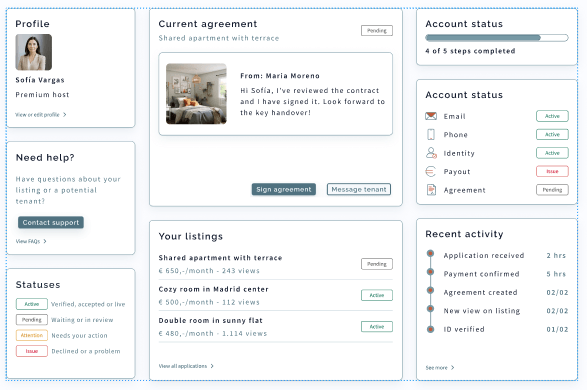Screen dimensions: 587x390
Task: Click the Payment confirmed activity entry
Action: pyautogui.click(x=497, y=274)
